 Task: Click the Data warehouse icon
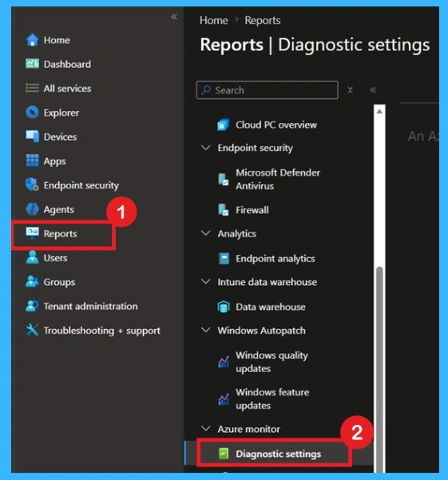click(x=224, y=307)
